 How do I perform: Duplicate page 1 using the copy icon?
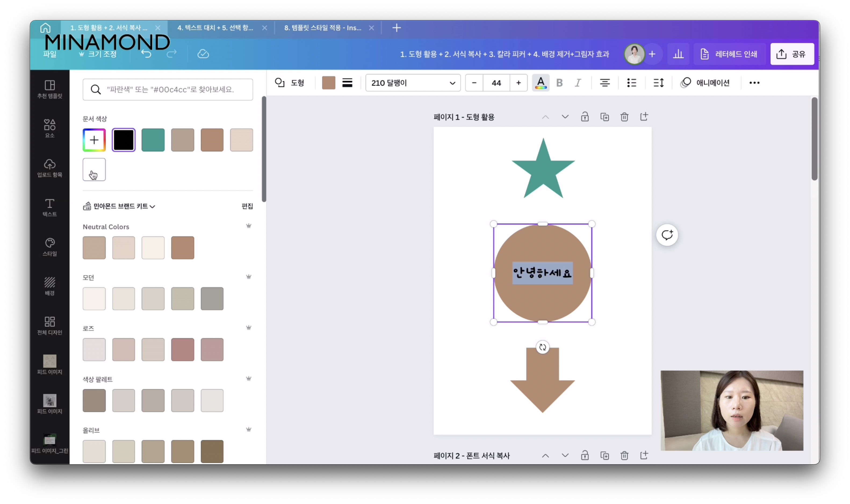(x=604, y=117)
